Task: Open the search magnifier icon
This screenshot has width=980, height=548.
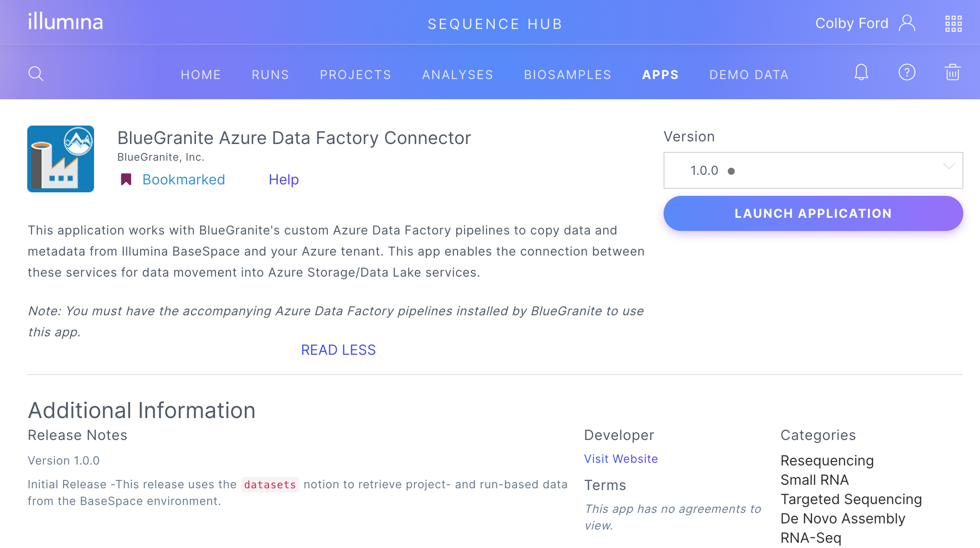Action: click(x=36, y=74)
